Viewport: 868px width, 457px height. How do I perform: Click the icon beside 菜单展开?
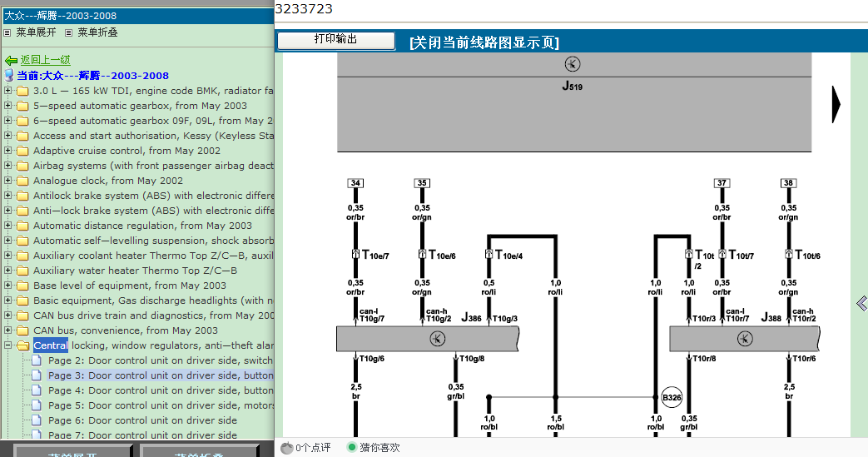click(7, 33)
